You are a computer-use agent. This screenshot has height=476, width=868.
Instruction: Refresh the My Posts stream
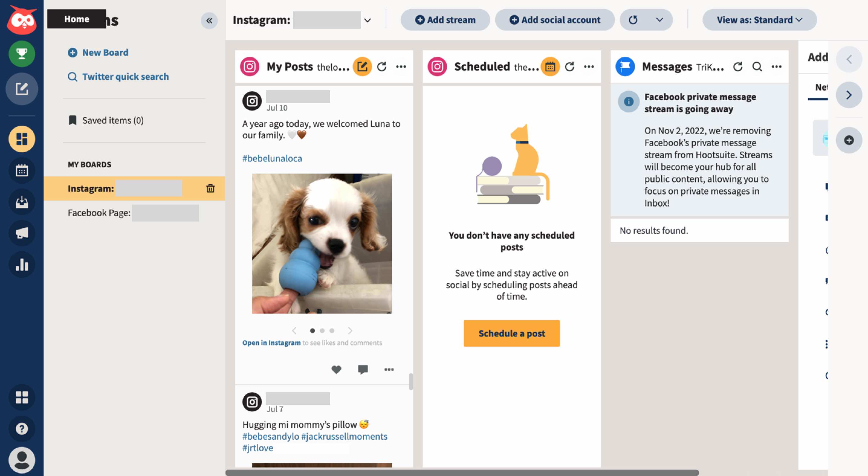[x=381, y=67]
